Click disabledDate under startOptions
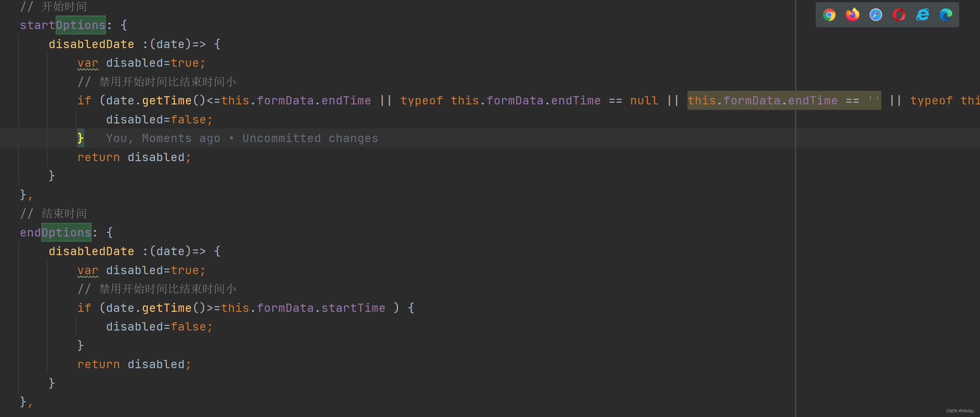This screenshot has height=417, width=980. [x=91, y=44]
